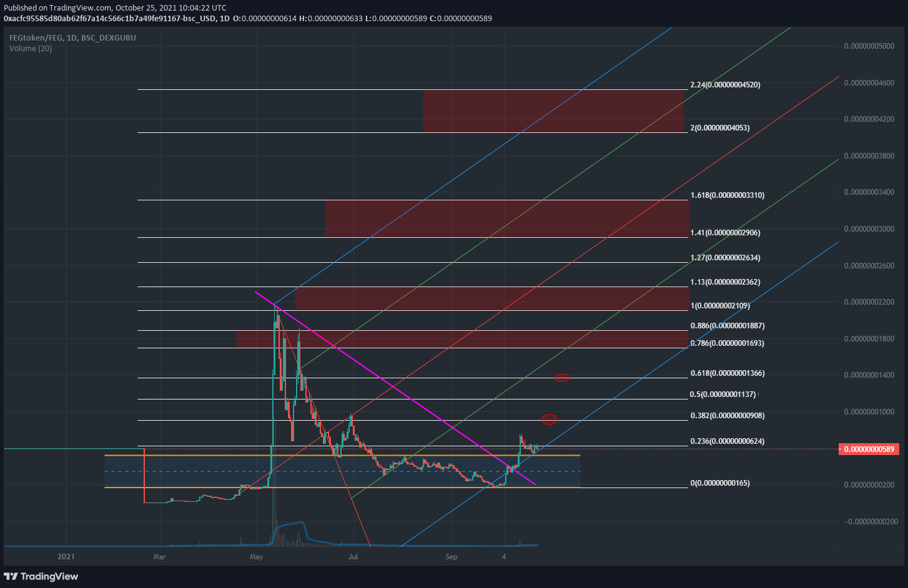Click the FEGtoken/FEG, 1D, BSC_DEXGURU chart title

pyautogui.click(x=72, y=37)
